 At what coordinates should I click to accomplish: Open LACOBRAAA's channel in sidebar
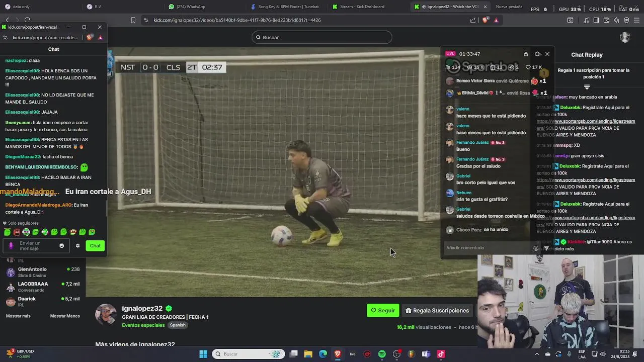(43, 287)
